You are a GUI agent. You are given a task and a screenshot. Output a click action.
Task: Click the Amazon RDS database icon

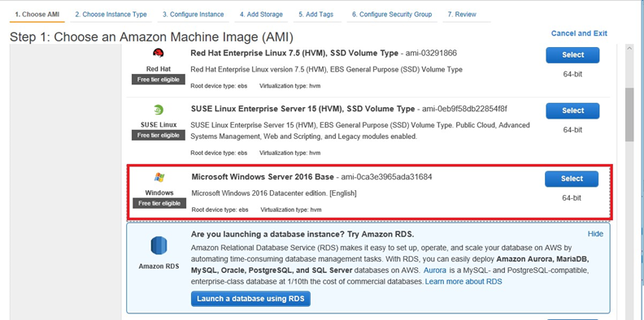click(x=159, y=246)
